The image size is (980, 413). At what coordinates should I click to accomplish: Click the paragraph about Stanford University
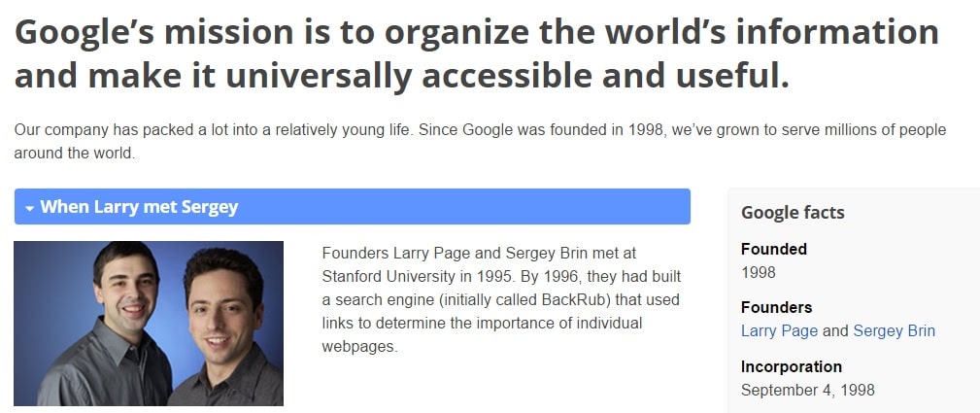[x=501, y=299]
